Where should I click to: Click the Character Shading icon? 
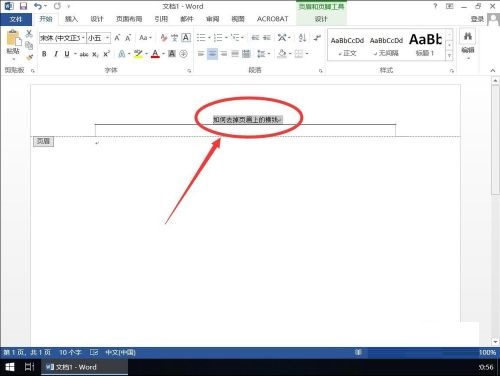[172, 54]
